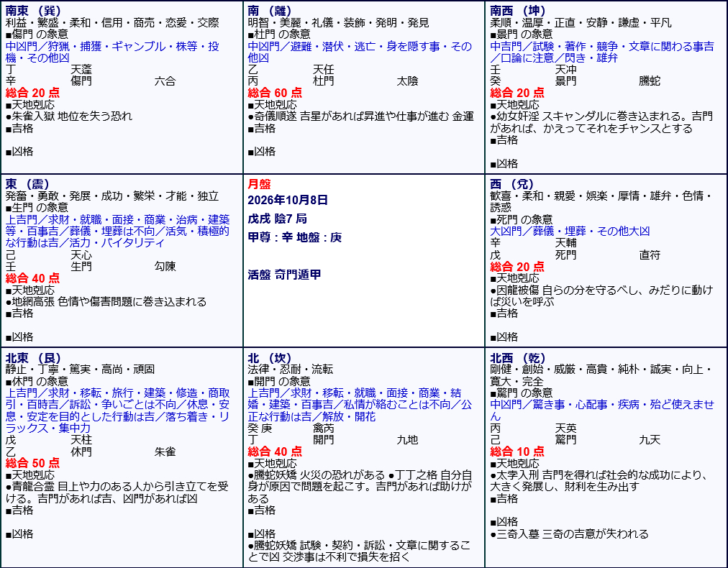Click the 朱雀 deity label in northeast cell
Viewport: 728px width, 568px height.
[x=165, y=452]
